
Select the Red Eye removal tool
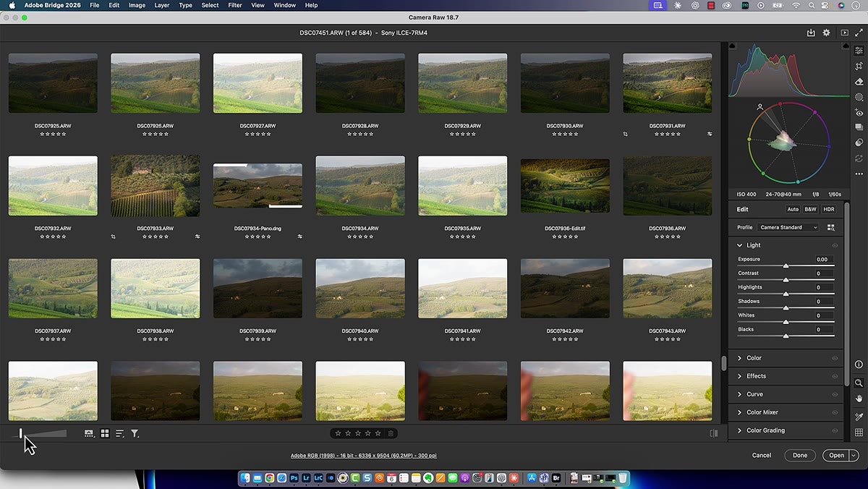tap(859, 113)
